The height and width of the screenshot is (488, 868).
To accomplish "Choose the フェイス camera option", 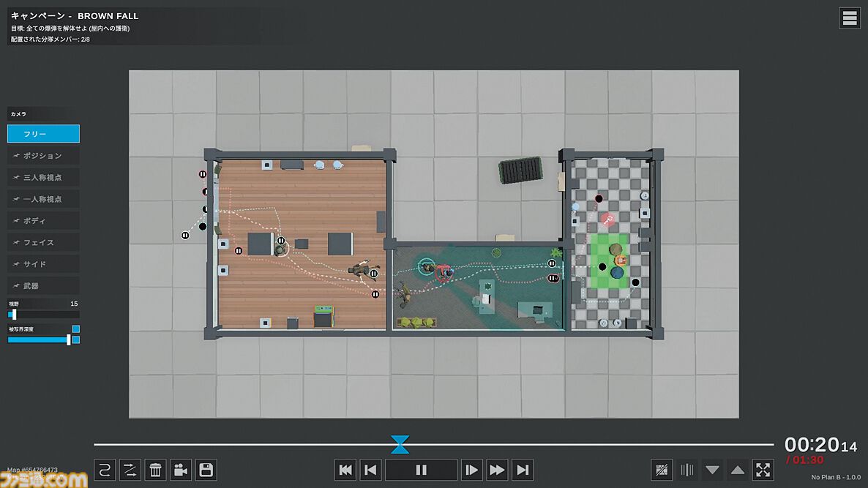I will [43, 242].
